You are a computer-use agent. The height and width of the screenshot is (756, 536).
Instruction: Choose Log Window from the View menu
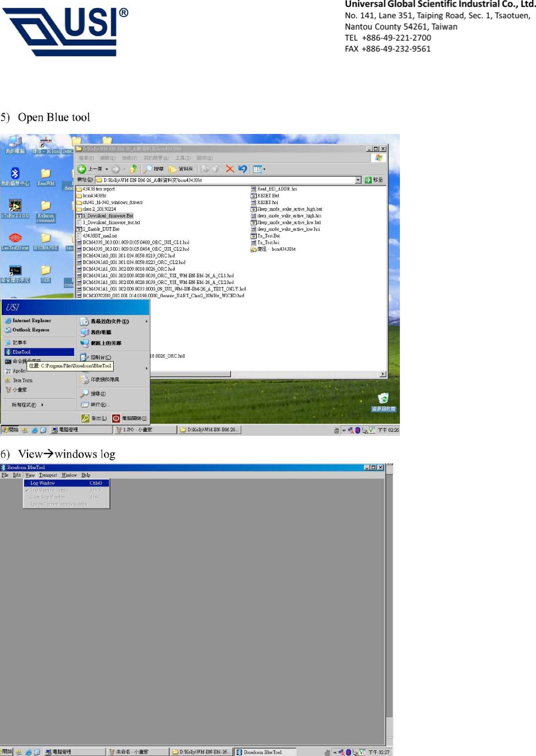click(67, 483)
